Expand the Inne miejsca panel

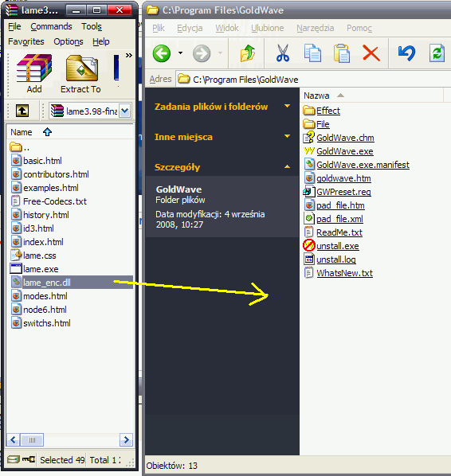pos(287,136)
